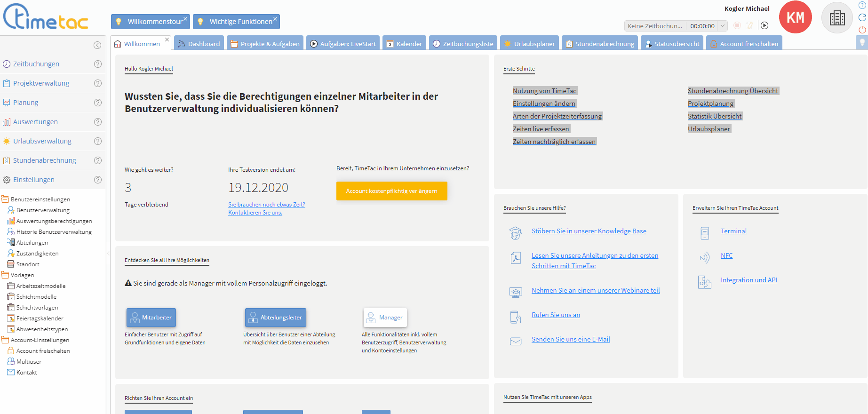Switch to the Mitarbeiter role view
Screen dimensions: 868x414
[x=151, y=318]
